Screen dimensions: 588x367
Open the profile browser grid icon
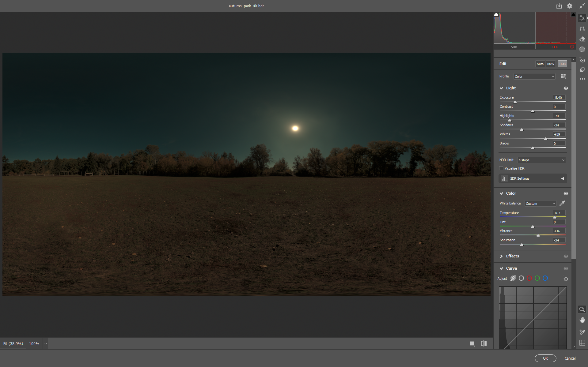coord(563,76)
